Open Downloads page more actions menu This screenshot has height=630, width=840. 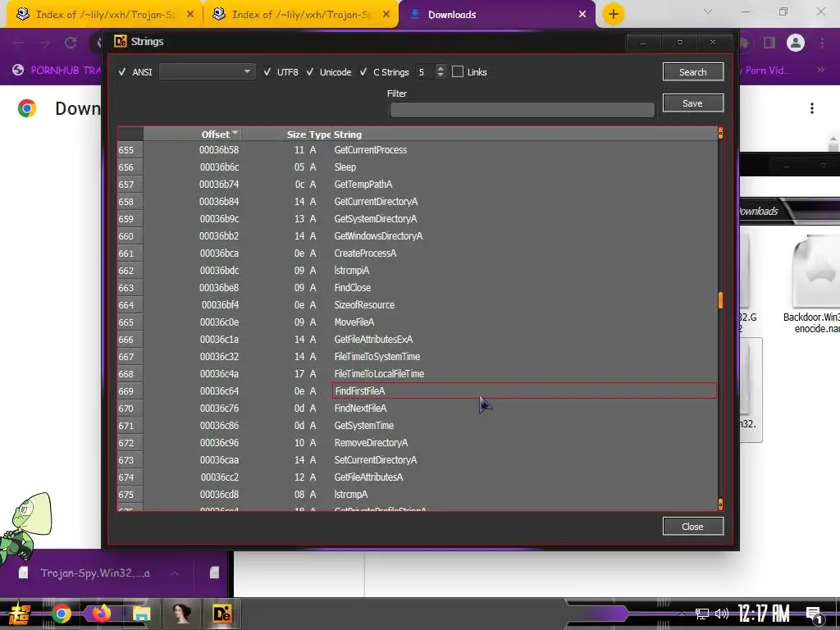tap(812, 108)
